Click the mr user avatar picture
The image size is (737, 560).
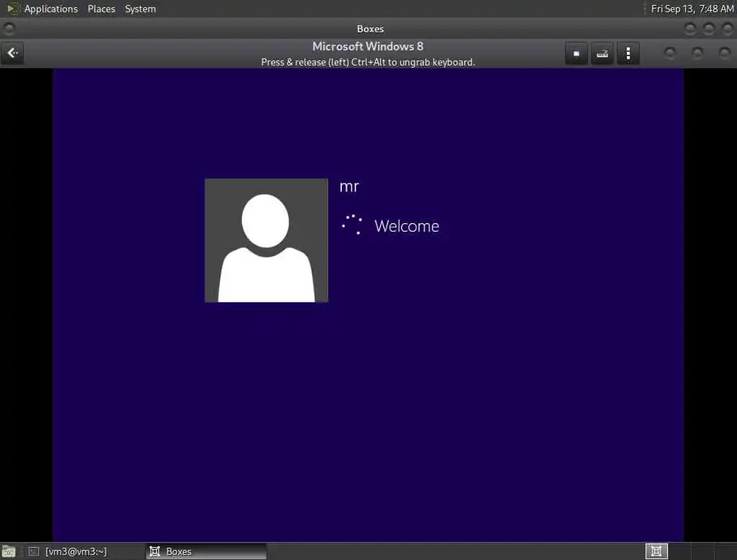(x=266, y=240)
